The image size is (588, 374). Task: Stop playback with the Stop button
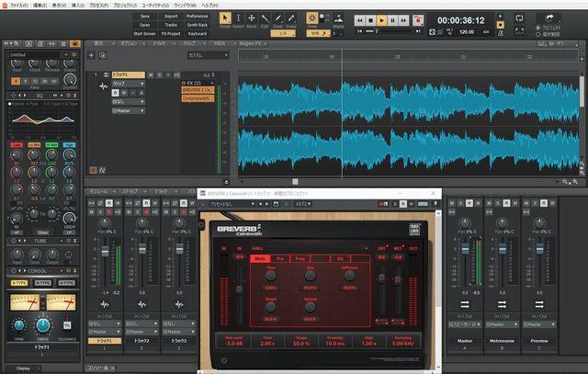[370, 20]
